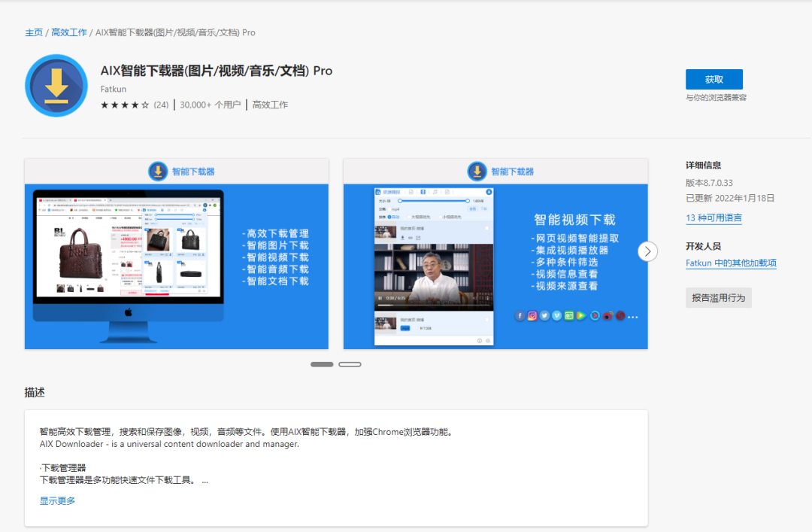Expand description with 显示更多
Image resolution: width=812 pixels, height=532 pixels.
click(58, 501)
